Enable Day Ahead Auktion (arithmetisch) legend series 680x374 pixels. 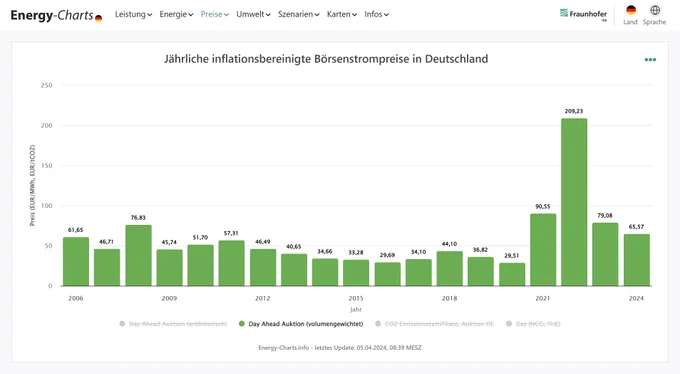173,324
